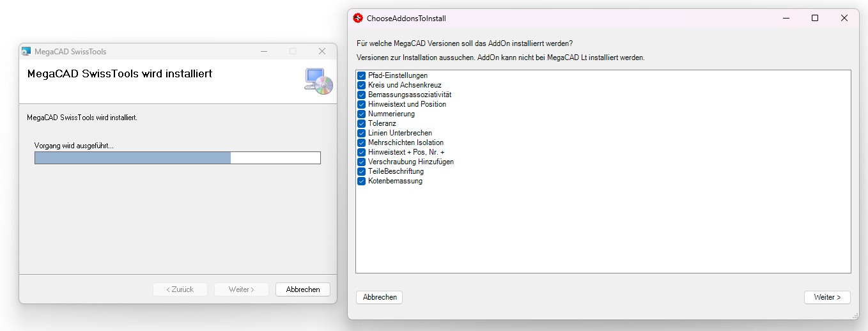Click the red ChooseAddonsToInstall title icon
Viewport: 868px width, 331px height.
pos(358,19)
